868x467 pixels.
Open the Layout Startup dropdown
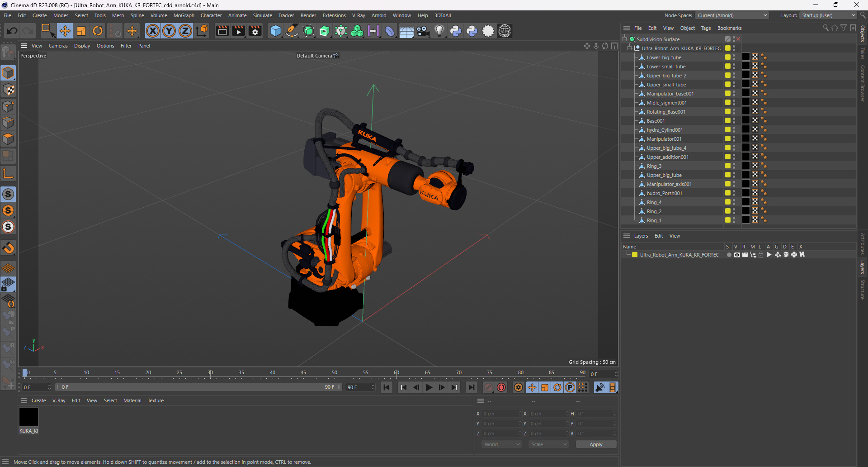click(828, 15)
